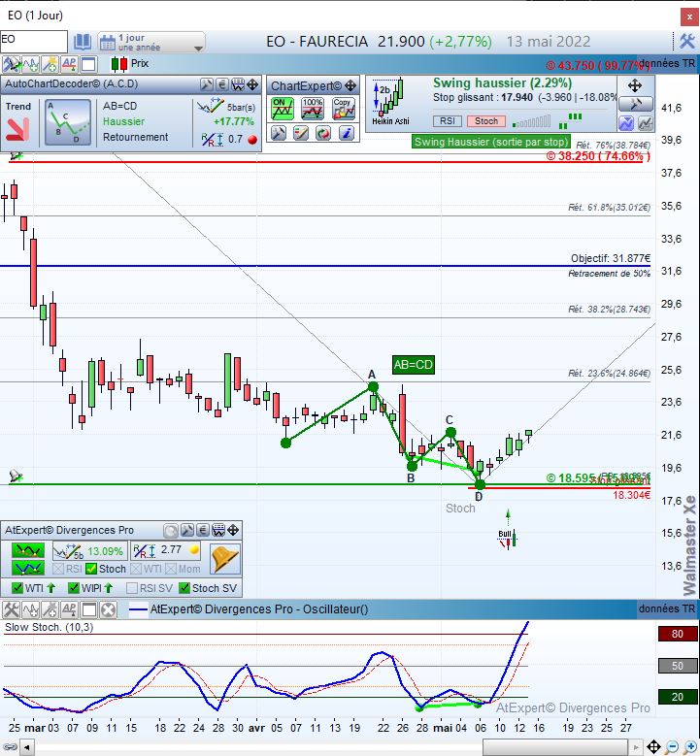Open chart settings tools icon at top right
This screenshot has width=700, height=756.
pos(687,42)
